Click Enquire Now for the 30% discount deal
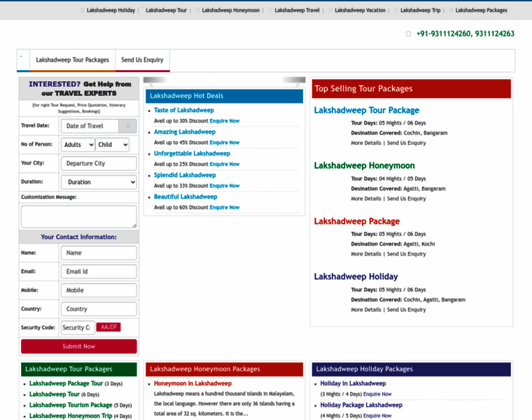The height and width of the screenshot is (420, 532). click(x=225, y=121)
